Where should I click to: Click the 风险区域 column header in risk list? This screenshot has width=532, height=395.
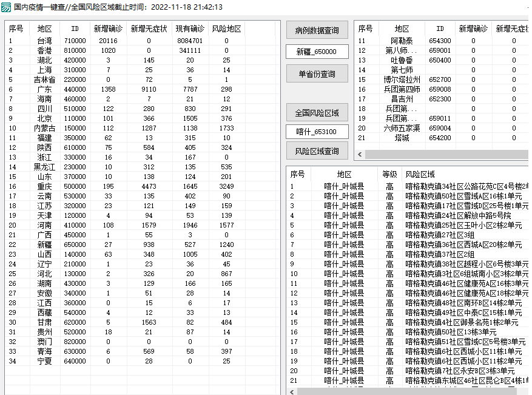420,174
